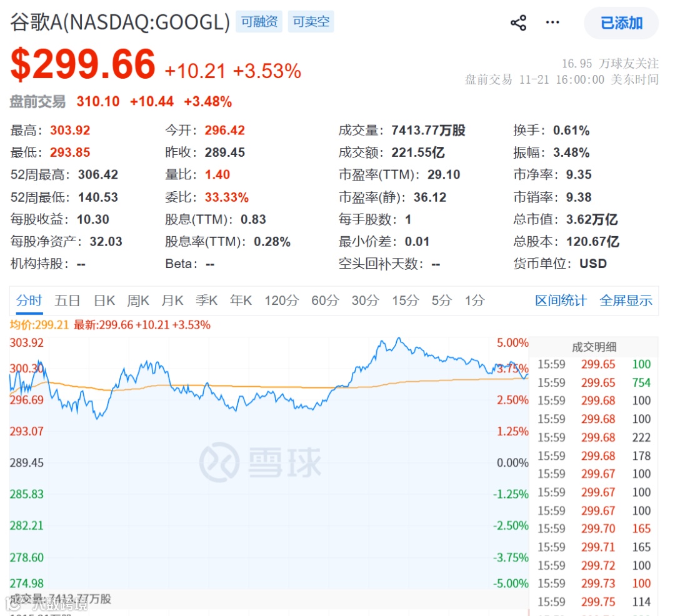Click the trade row with volume 178

pyautogui.click(x=594, y=455)
